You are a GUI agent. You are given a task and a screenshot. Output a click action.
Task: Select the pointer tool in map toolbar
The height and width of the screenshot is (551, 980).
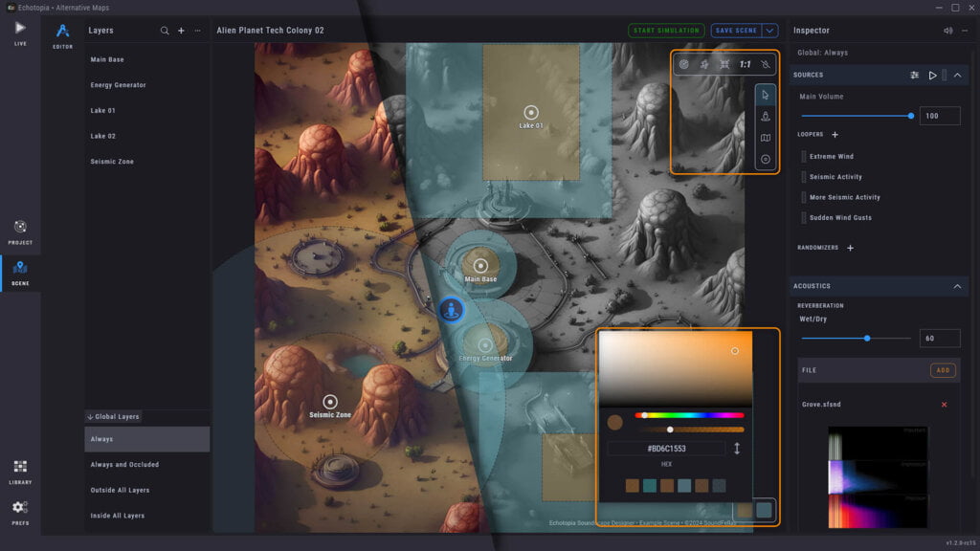tap(765, 95)
